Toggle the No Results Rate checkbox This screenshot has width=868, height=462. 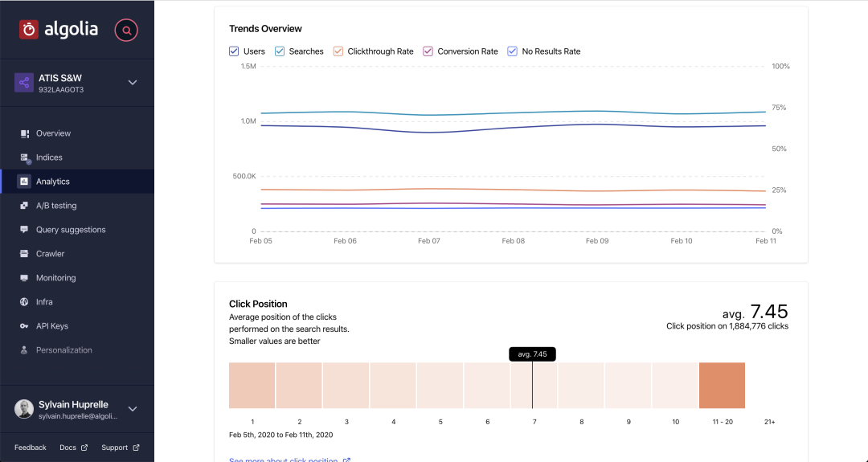pyautogui.click(x=513, y=51)
